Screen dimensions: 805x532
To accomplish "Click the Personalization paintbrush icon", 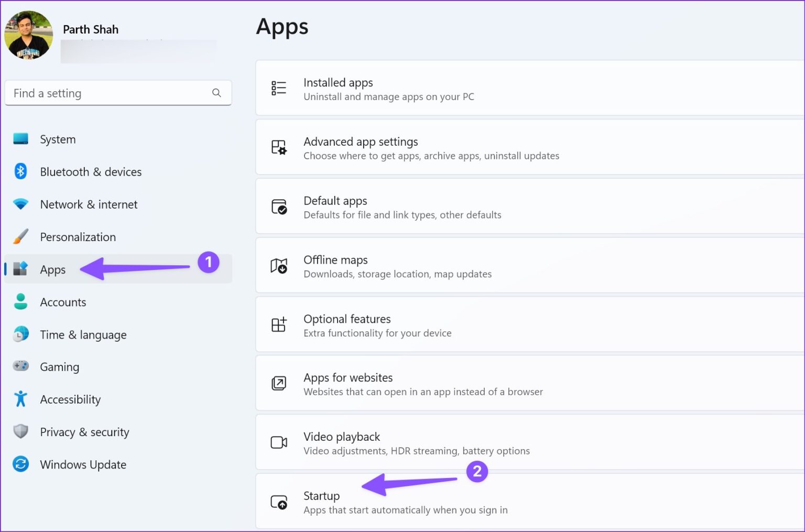I will [x=20, y=236].
